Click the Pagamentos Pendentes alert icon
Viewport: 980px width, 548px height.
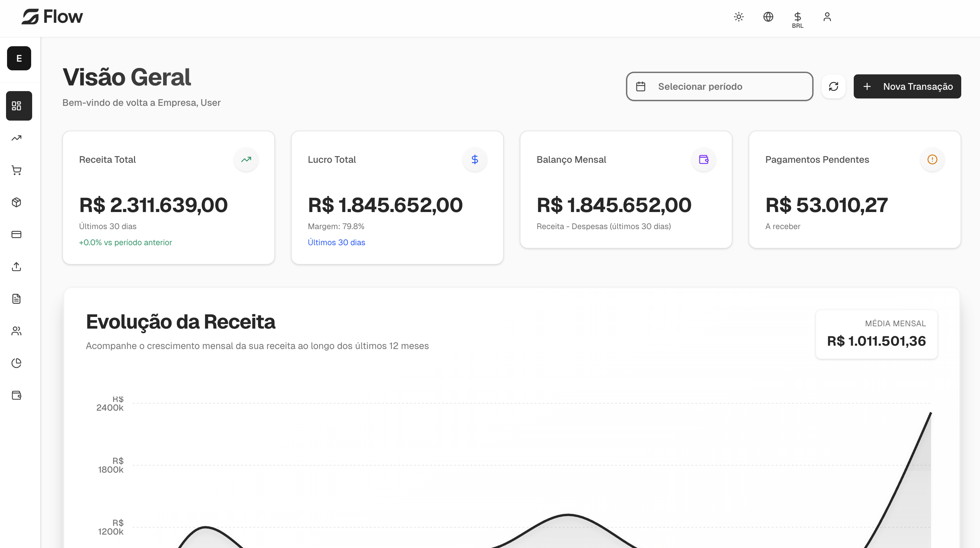[932, 159]
